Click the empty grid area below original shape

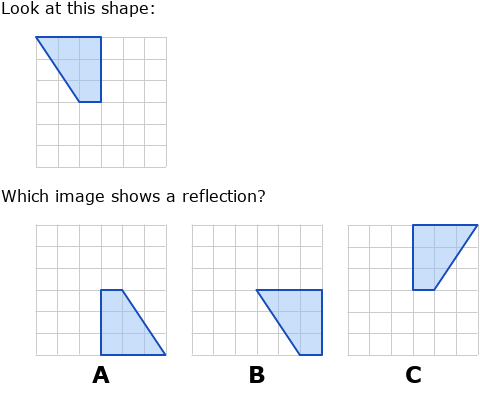[101, 135]
